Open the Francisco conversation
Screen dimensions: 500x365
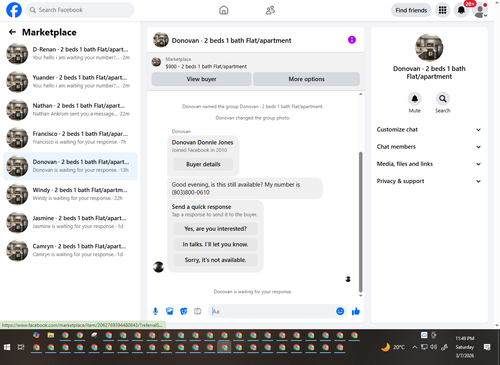70,138
